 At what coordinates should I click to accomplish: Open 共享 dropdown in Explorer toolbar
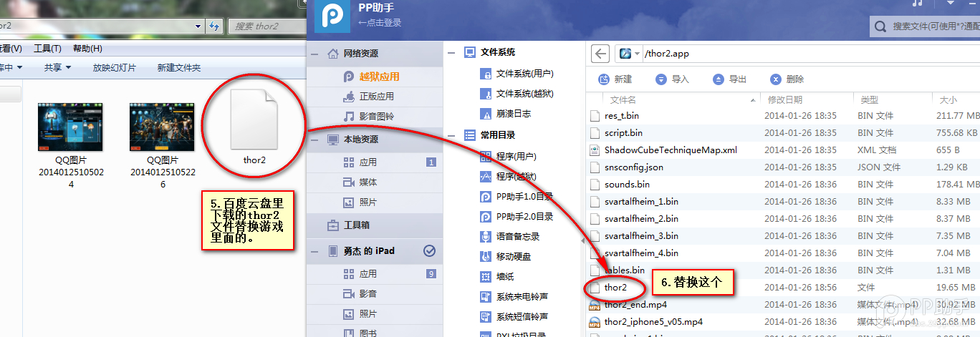pos(57,68)
